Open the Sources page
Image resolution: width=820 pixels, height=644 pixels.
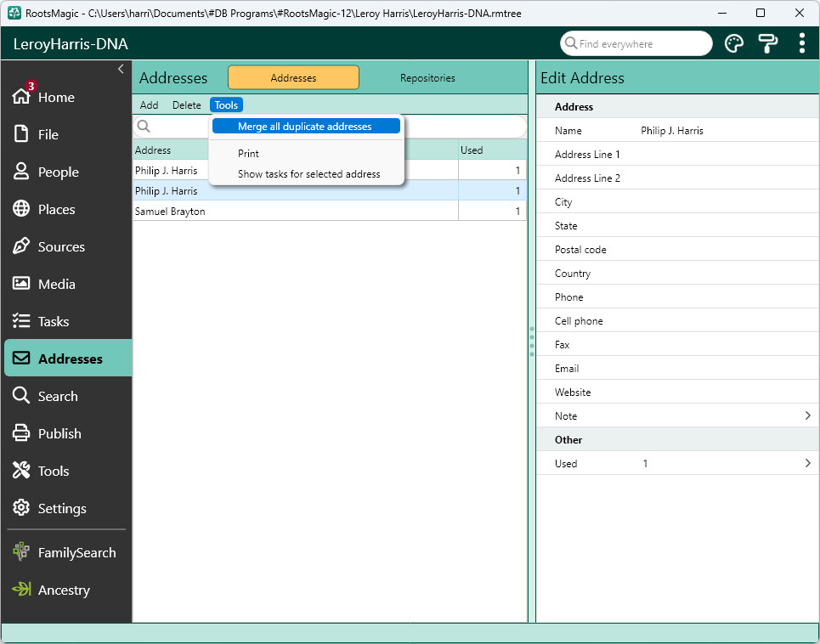pyautogui.click(x=67, y=246)
